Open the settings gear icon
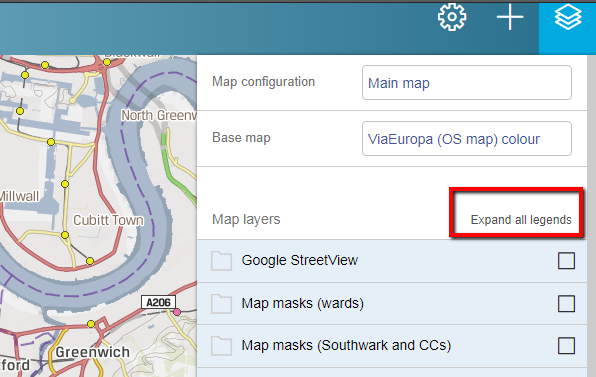Viewport: 596px width, 377px height. (452, 17)
